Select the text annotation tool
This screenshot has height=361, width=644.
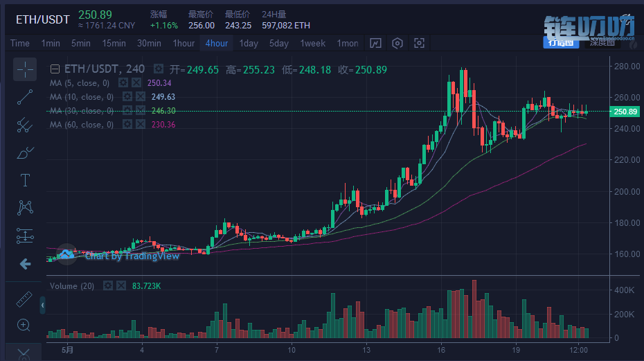click(26, 180)
